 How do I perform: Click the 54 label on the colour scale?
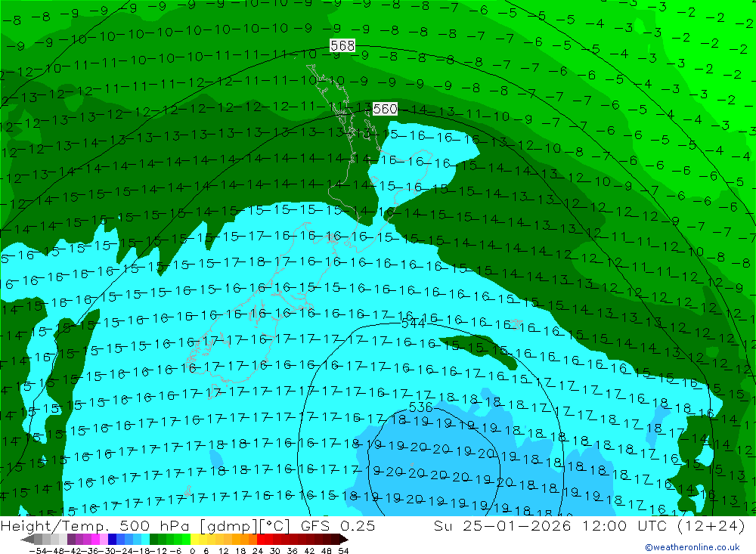342,551
